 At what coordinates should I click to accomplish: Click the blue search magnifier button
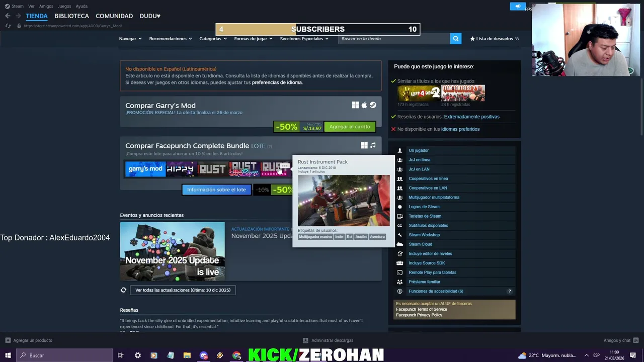455,39
